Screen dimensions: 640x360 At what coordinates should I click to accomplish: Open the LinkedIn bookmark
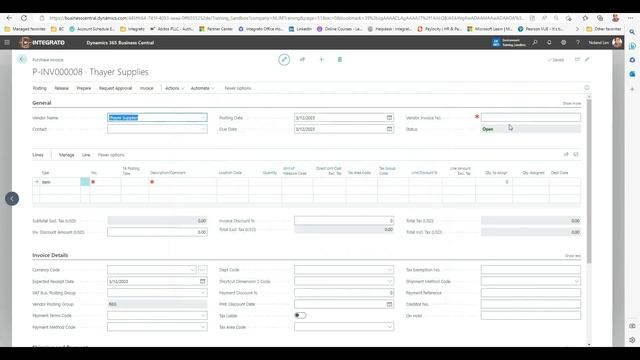300,29
